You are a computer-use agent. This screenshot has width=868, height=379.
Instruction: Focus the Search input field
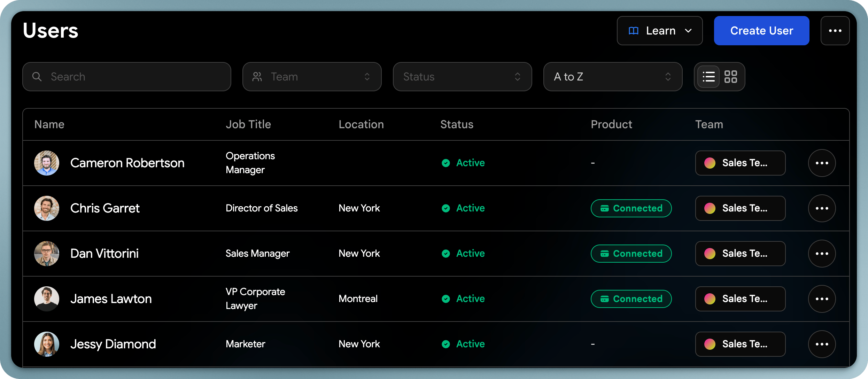click(x=127, y=77)
